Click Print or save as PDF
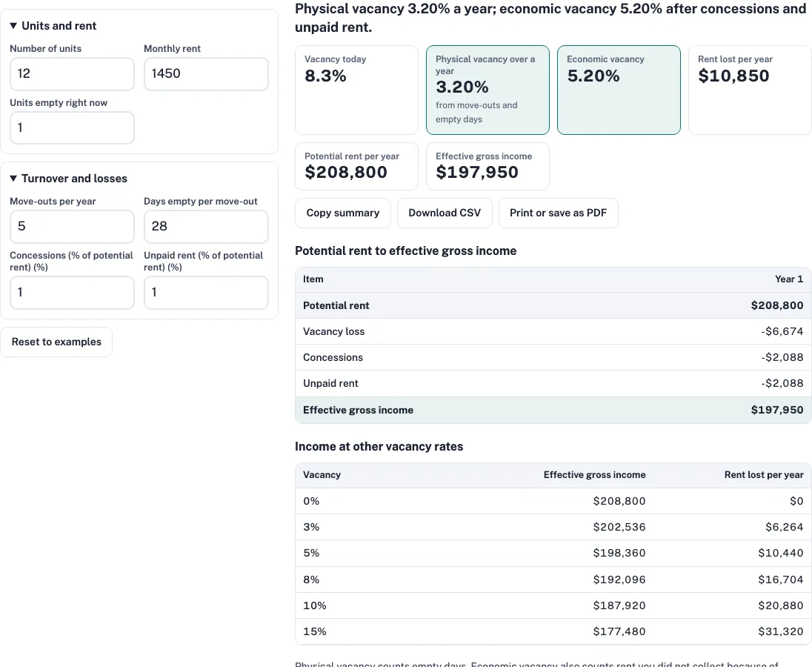This screenshot has height=667, width=812. 559,213
